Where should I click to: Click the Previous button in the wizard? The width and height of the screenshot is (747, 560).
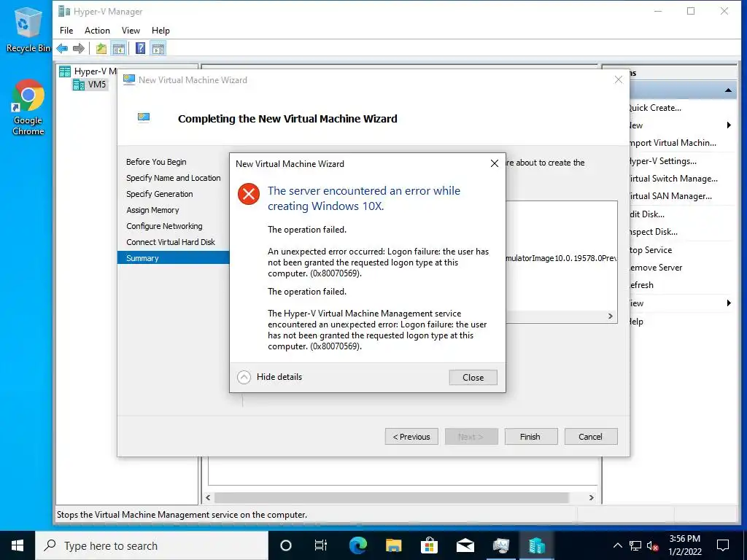pyautogui.click(x=411, y=437)
